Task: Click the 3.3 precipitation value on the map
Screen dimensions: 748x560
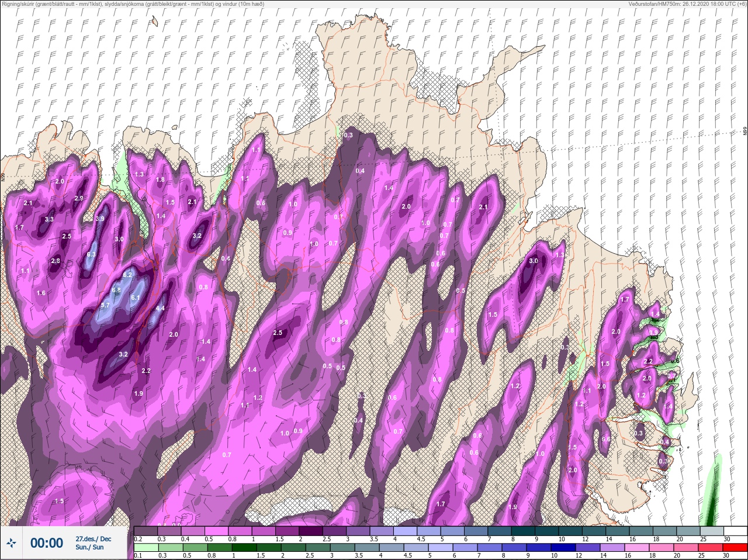Action: click(50, 220)
